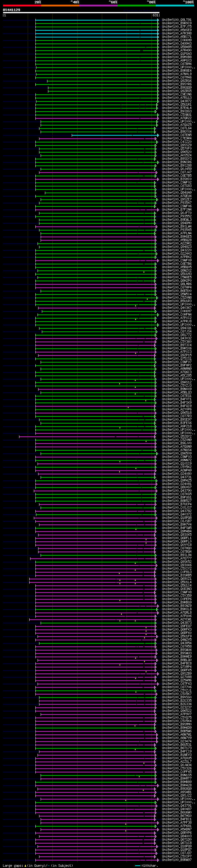197x868 pixels.
Task: Select hit label UniRef100_B9RSX6
Action: 177,349
